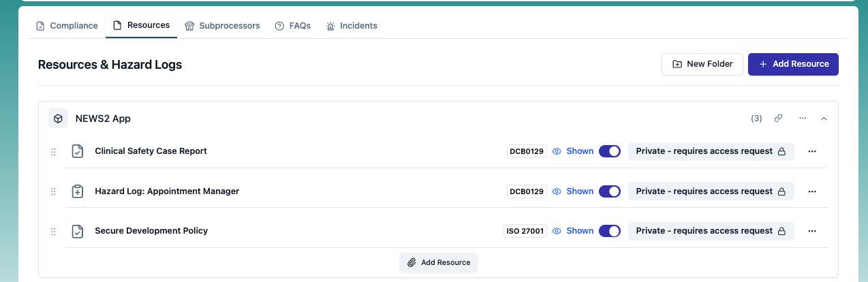Screen dimensions: 868x282
Task: Switch to the Compliance tab
Action: (x=67, y=26)
